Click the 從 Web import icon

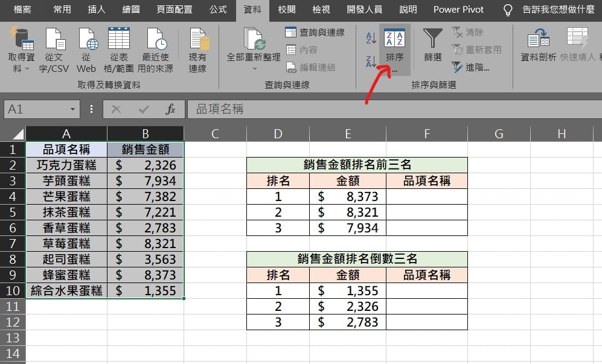pyautogui.click(x=87, y=39)
